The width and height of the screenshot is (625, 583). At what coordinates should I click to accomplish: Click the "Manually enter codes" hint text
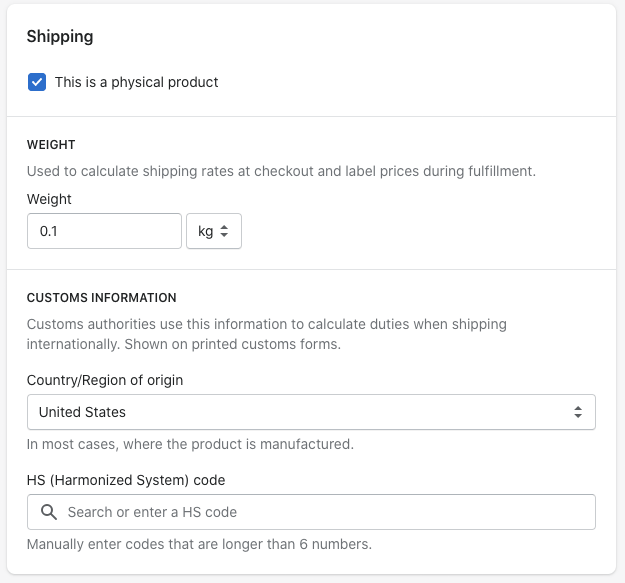[x=199, y=545]
